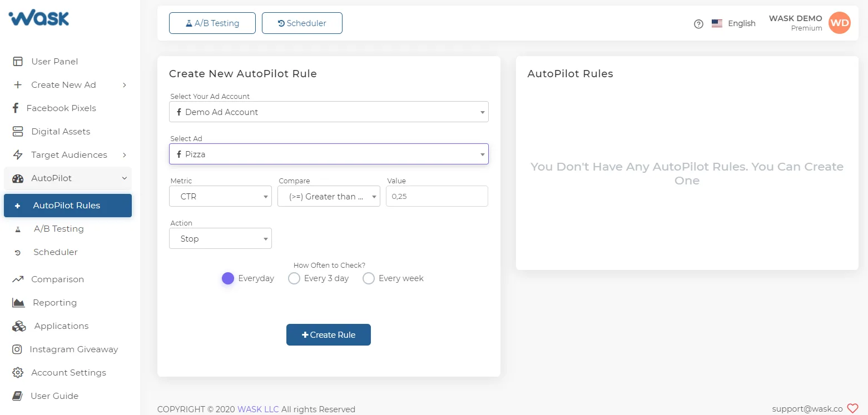868x415 pixels.
Task: Click the AutoPilot gauge icon
Action: coord(18,178)
